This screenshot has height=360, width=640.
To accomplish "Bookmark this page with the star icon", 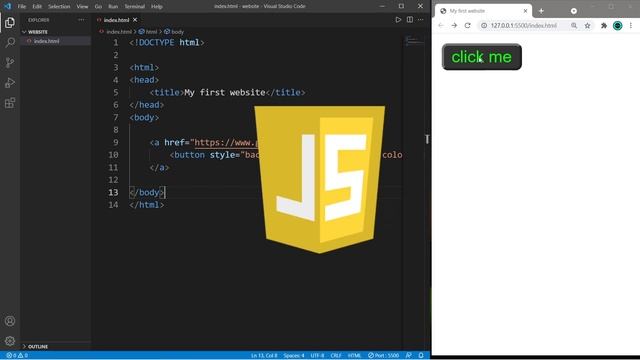I will coord(587,25).
